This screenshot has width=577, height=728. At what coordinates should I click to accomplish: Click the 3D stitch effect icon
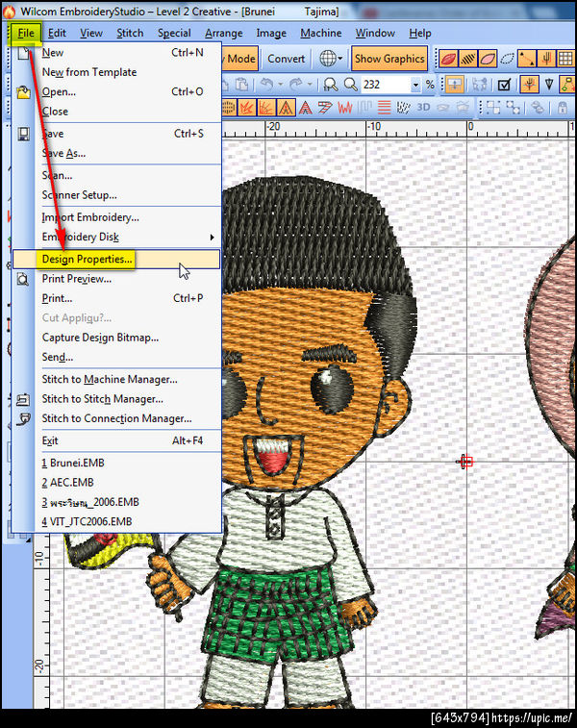point(423,108)
